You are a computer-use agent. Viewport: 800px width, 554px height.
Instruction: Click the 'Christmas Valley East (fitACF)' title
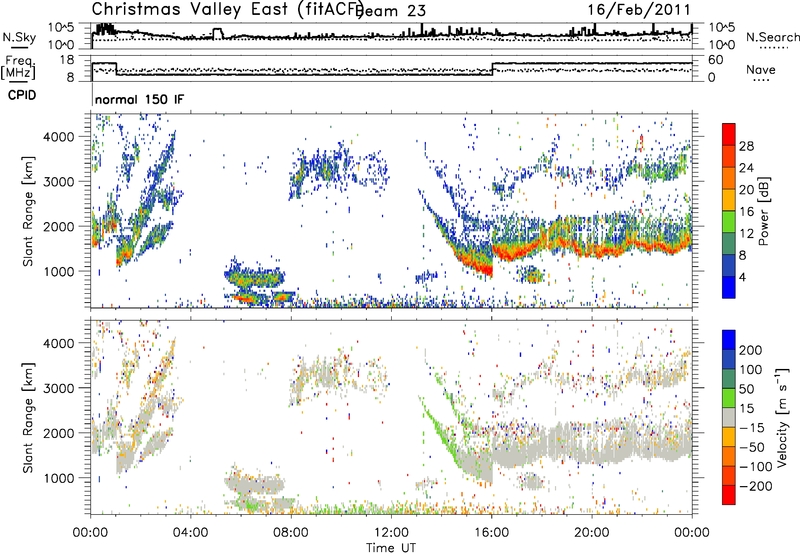[x=227, y=9]
